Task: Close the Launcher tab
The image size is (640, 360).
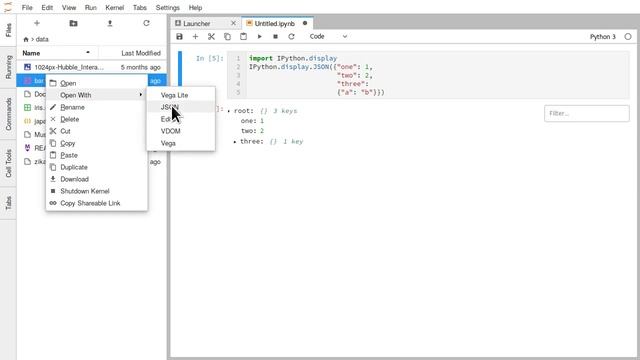Action: pyautogui.click(x=233, y=23)
